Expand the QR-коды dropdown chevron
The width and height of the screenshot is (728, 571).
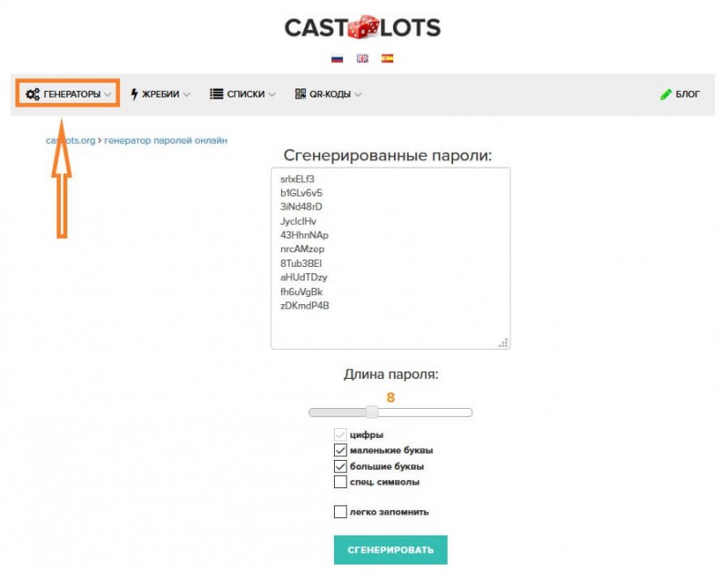358,95
